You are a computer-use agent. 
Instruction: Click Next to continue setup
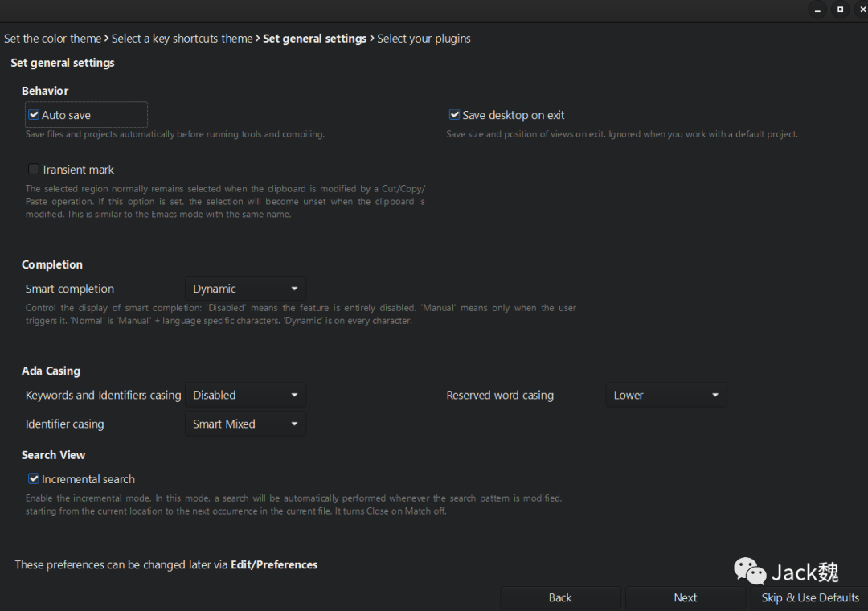(685, 597)
